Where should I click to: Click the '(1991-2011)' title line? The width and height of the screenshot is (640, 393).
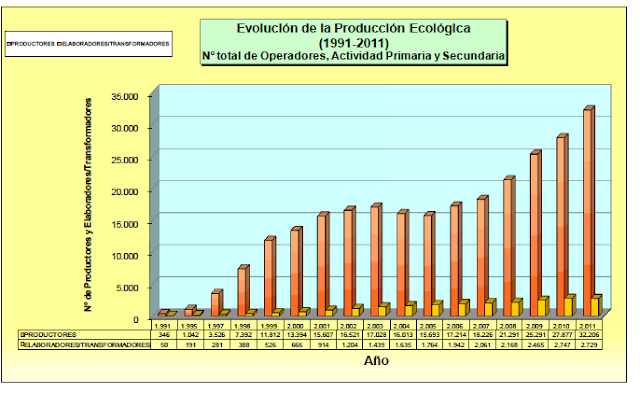pyautogui.click(x=353, y=42)
